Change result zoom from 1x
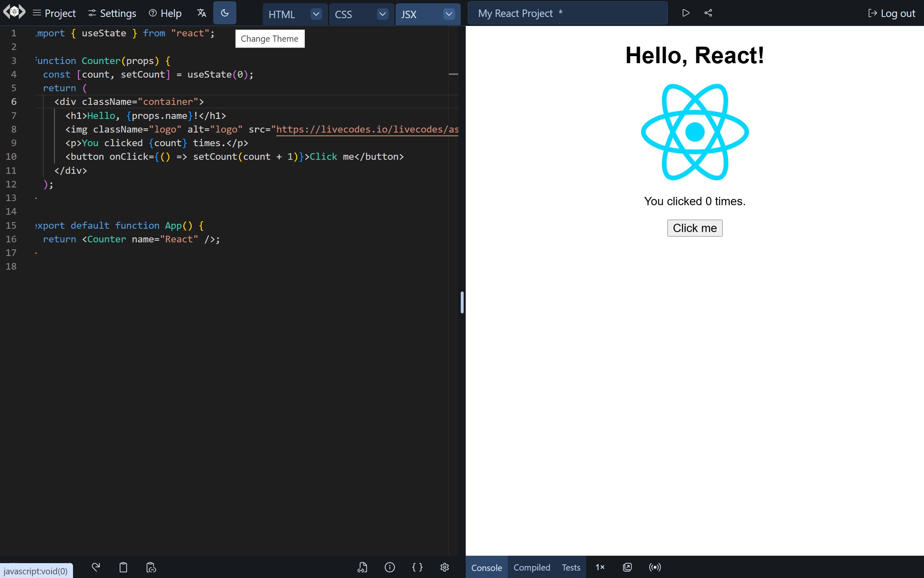This screenshot has height=578, width=924. (600, 567)
